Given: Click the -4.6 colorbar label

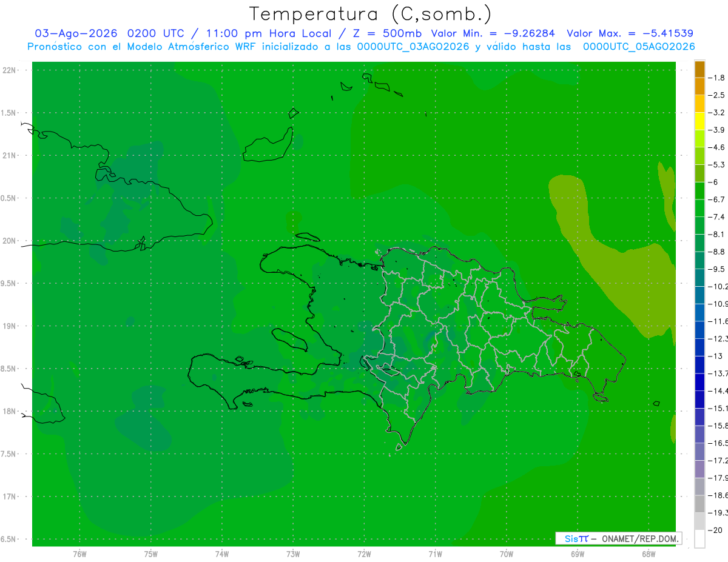Looking at the screenshot, I should click(x=717, y=147).
